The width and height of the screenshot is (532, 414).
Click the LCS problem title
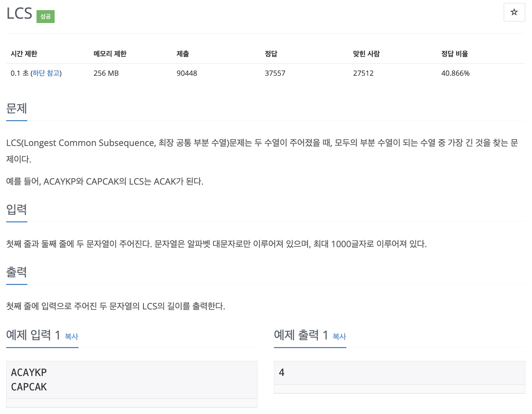[19, 13]
